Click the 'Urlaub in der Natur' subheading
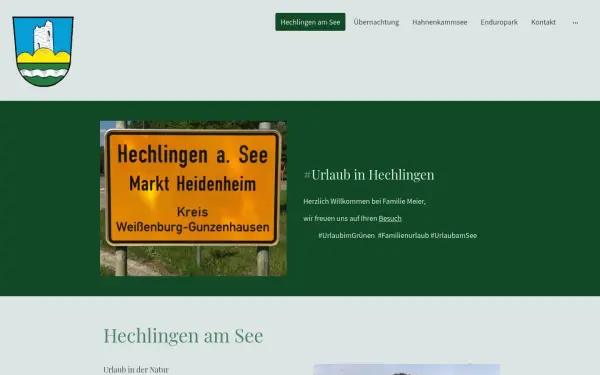This screenshot has height=375, width=600. tap(136, 370)
